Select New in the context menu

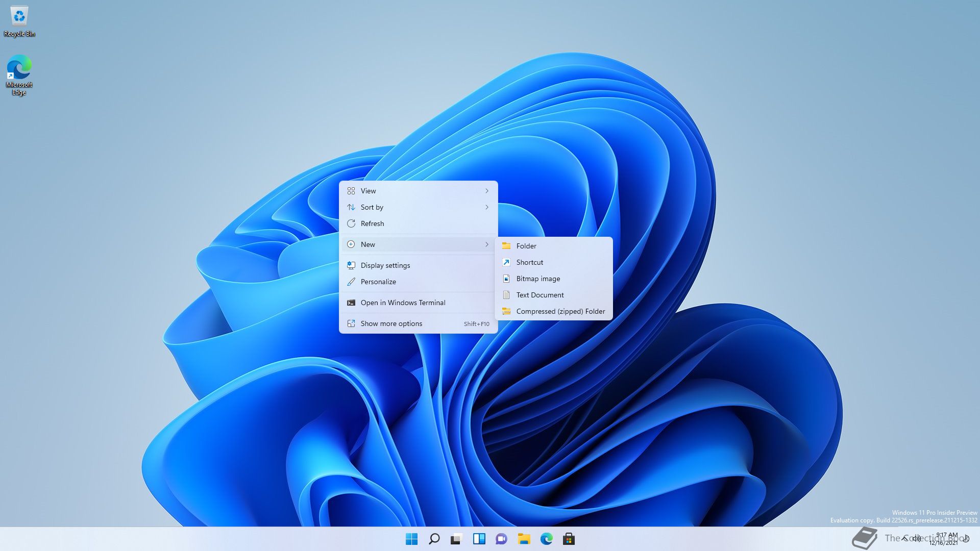click(x=419, y=244)
